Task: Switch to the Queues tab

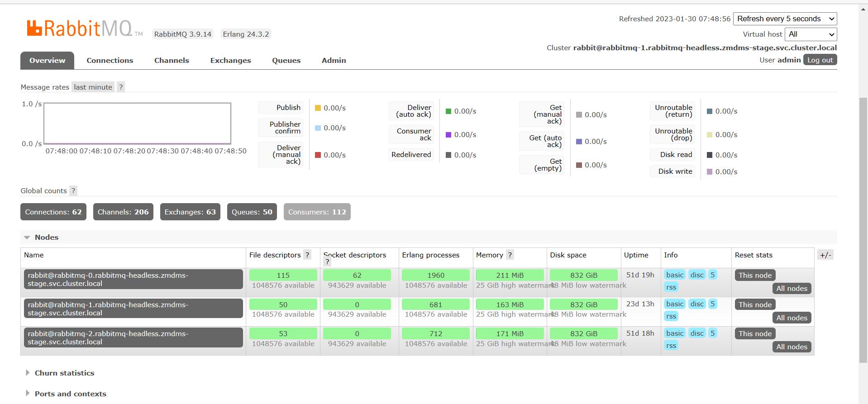Action: tap(286, 60)
